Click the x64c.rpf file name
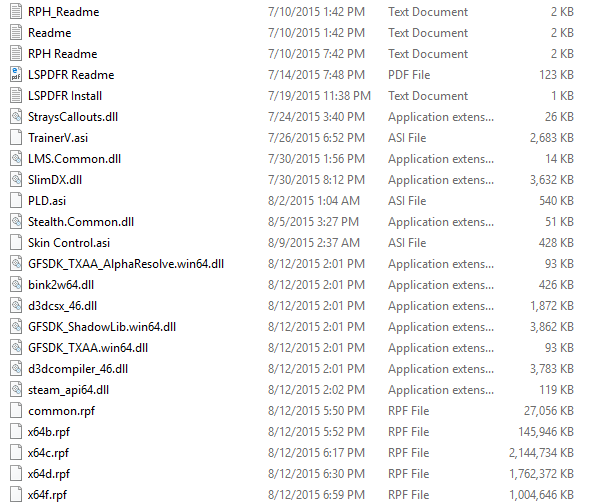The height and width of the screenshot is (504, 612). pyautogui.click(x=48, y=453)
